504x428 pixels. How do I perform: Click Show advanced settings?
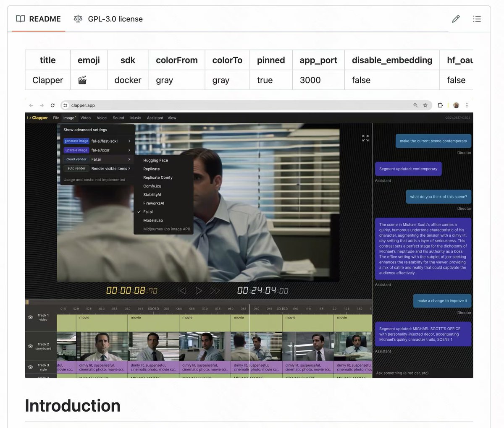tap(85, 130)
